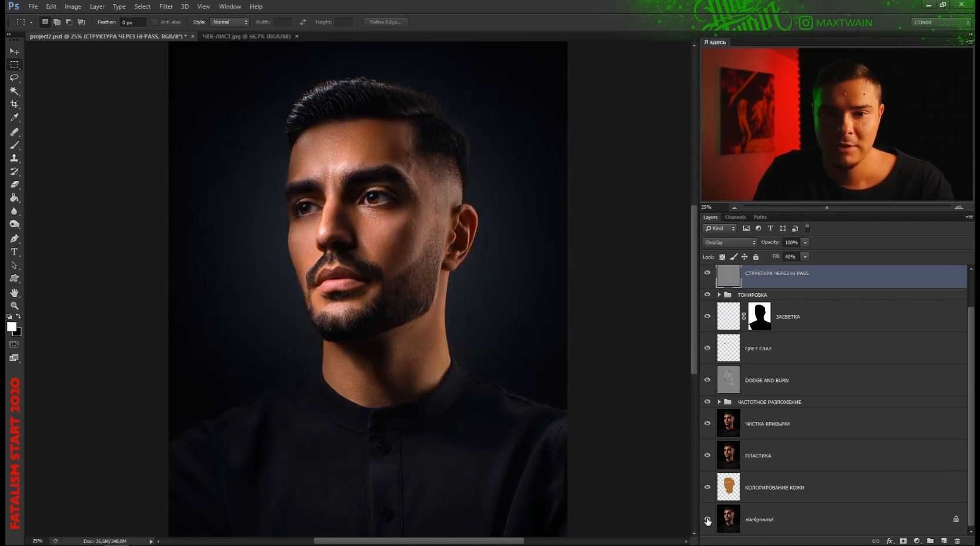Open the Filter menu
The image size is (980, 546).
pos(166,6)
